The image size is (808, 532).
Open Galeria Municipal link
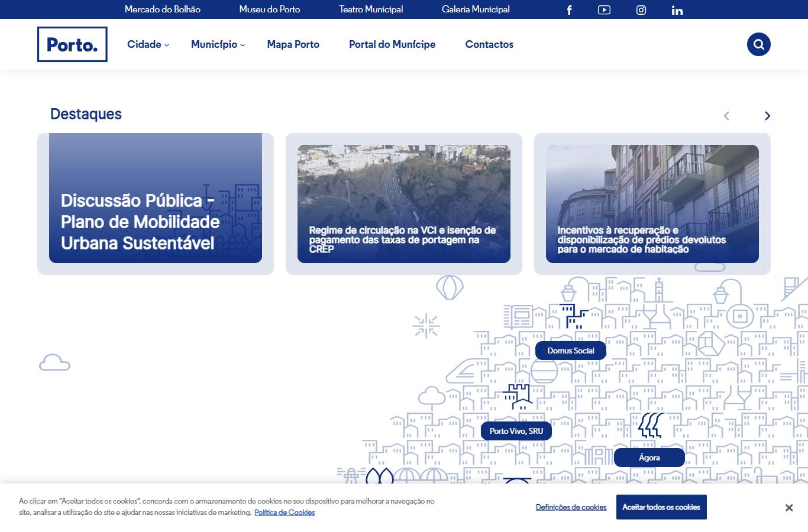476,9
